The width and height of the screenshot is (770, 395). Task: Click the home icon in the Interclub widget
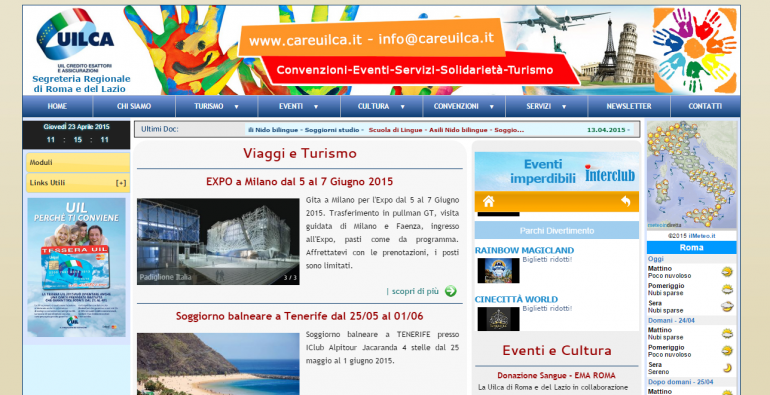point(489,201)
